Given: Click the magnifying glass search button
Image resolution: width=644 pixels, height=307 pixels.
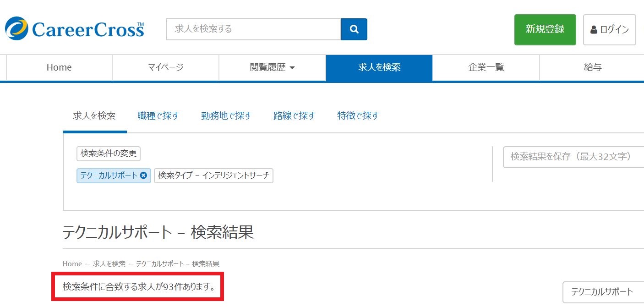Looking at the screenshot, I should coord(354,29).
